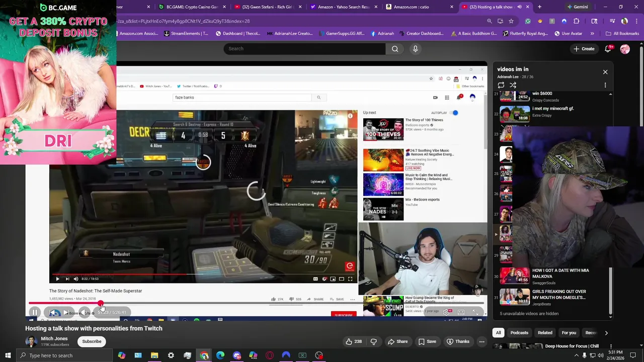Like the video with 238 likes
Viewport: 644px width, 362px height.
(354, 341)
